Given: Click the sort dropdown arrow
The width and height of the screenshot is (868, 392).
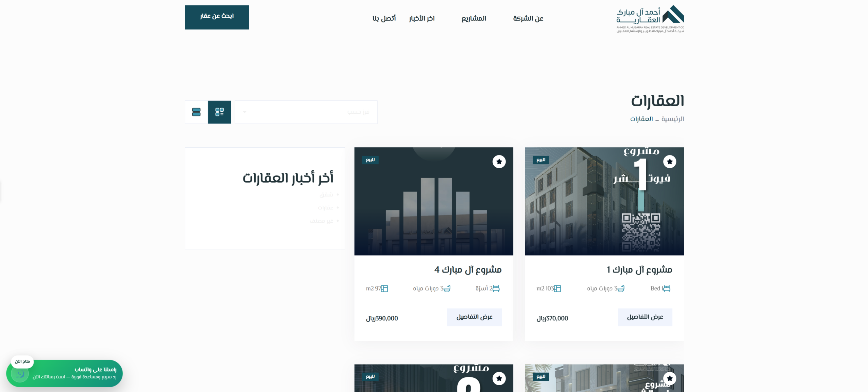Looking at the screenshot, I should click(244, 112).
